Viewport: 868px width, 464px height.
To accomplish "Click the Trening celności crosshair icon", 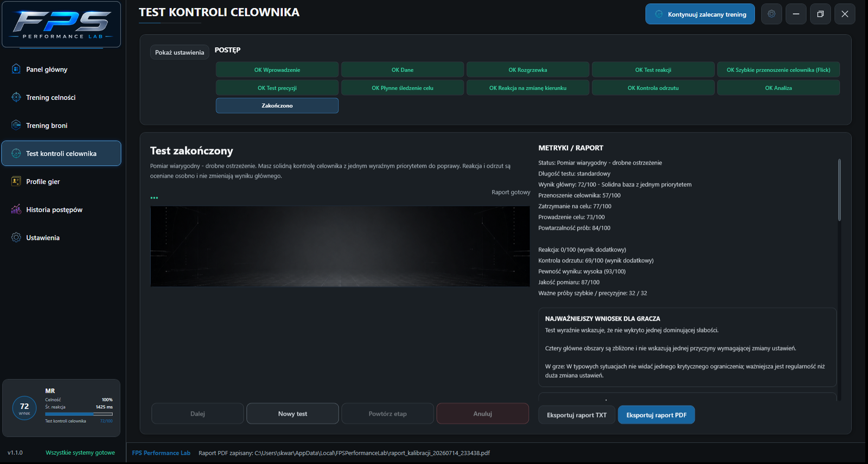I will click(x=16, y=97).
